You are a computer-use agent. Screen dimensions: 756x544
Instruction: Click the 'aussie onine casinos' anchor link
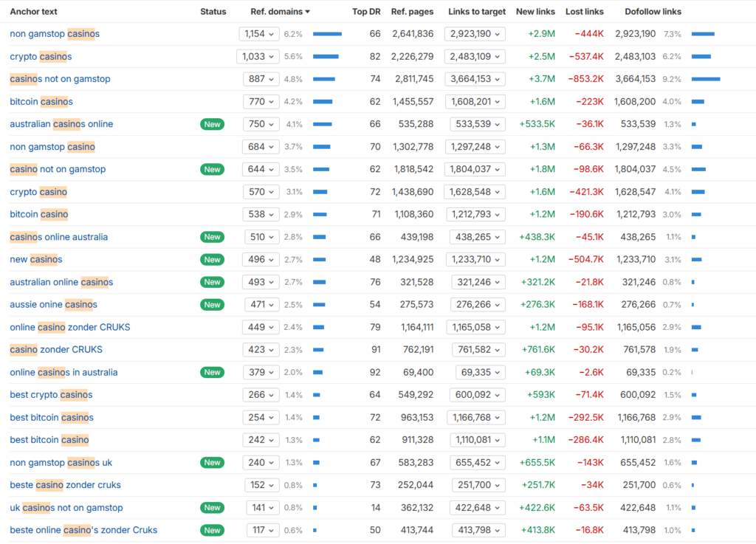pyautogui.click(x=53, y=304)
